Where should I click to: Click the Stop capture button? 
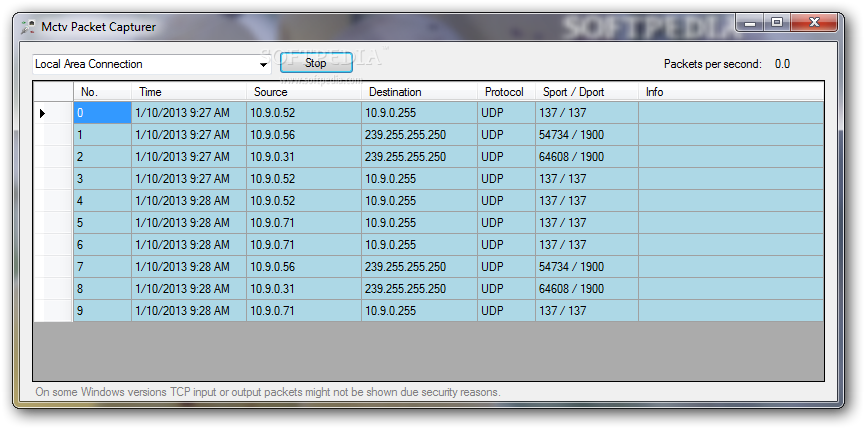tap(316, 63)
